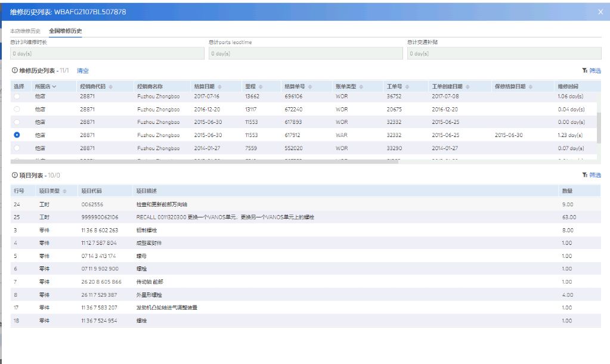Choose the row radio for 结算单号 617893
This screenshot has width=610, height=364.
coord(17,122)
